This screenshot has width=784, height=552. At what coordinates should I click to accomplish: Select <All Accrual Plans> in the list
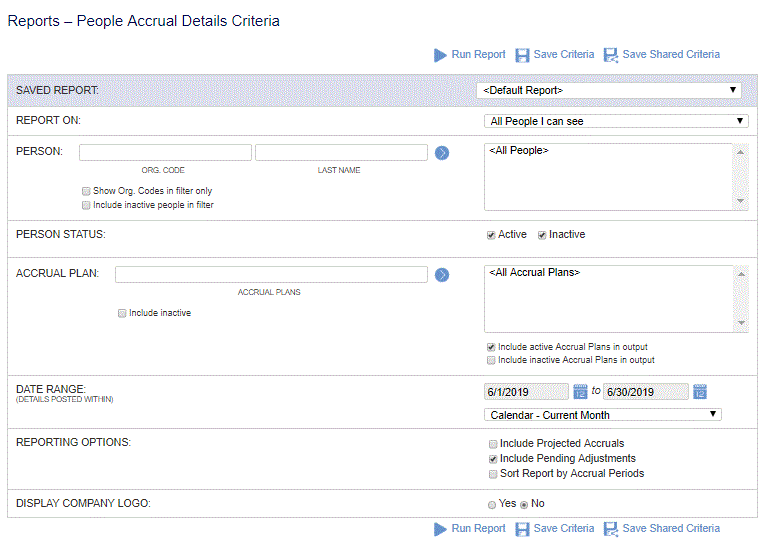534,272
